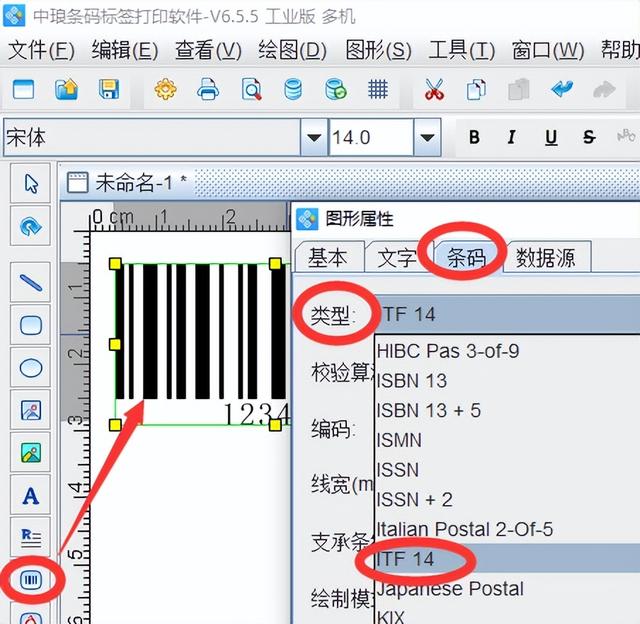Open the 工具(T) menu
This screenshot has height=624, width=640.
click(461, 51)
